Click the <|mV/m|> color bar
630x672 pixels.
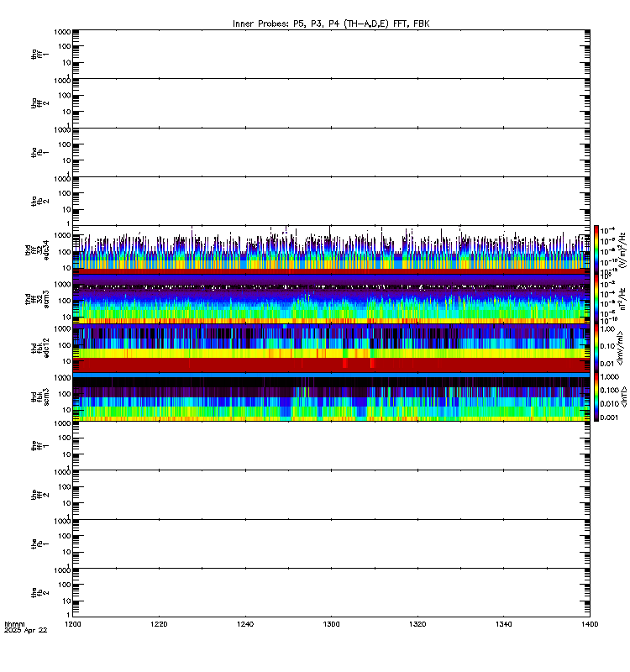coord(596,348)
